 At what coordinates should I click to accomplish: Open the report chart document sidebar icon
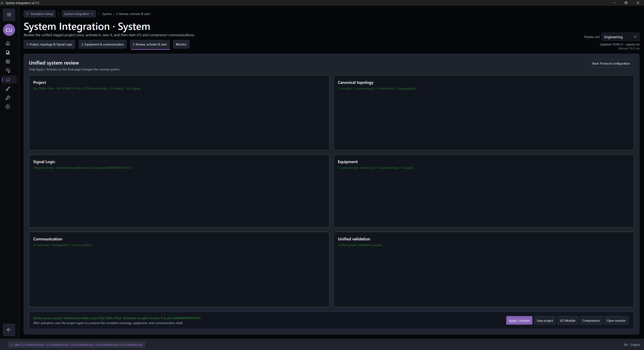pos(8,52)
